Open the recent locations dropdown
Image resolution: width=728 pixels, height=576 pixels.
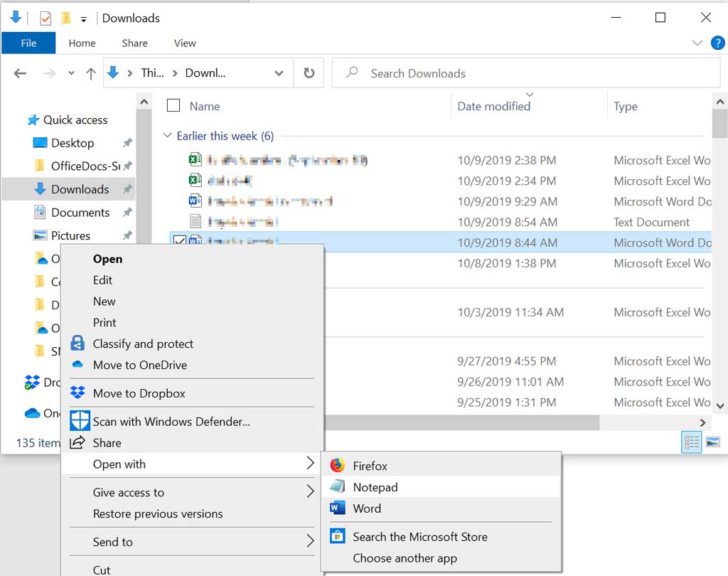tap(71, 73)
